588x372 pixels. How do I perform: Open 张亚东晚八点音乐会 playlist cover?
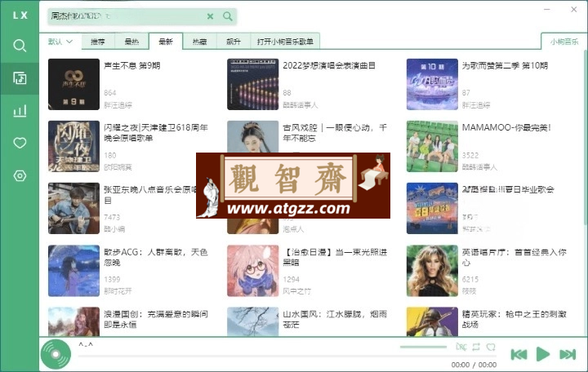73,208
